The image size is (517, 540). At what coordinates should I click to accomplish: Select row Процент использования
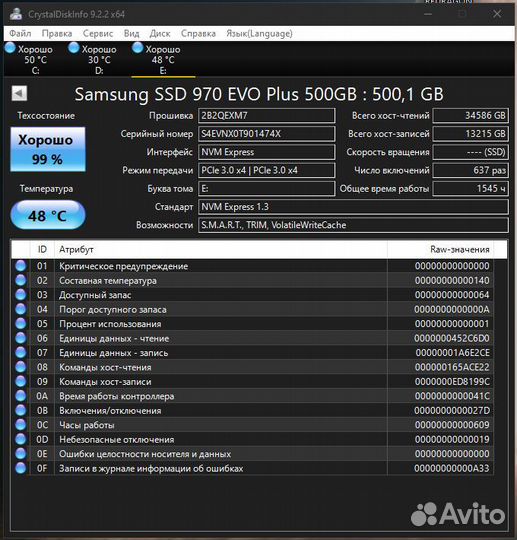point(253,324)
